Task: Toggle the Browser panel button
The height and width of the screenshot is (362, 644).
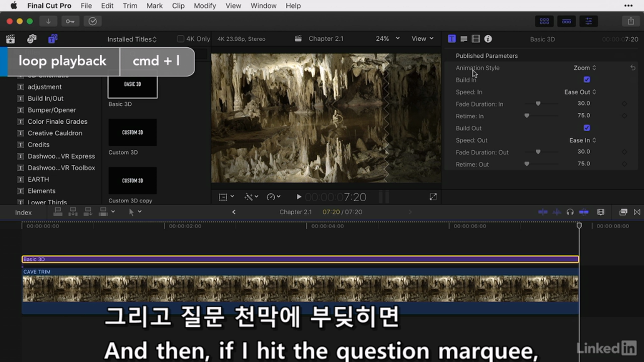Action: [x=544, y=21]
